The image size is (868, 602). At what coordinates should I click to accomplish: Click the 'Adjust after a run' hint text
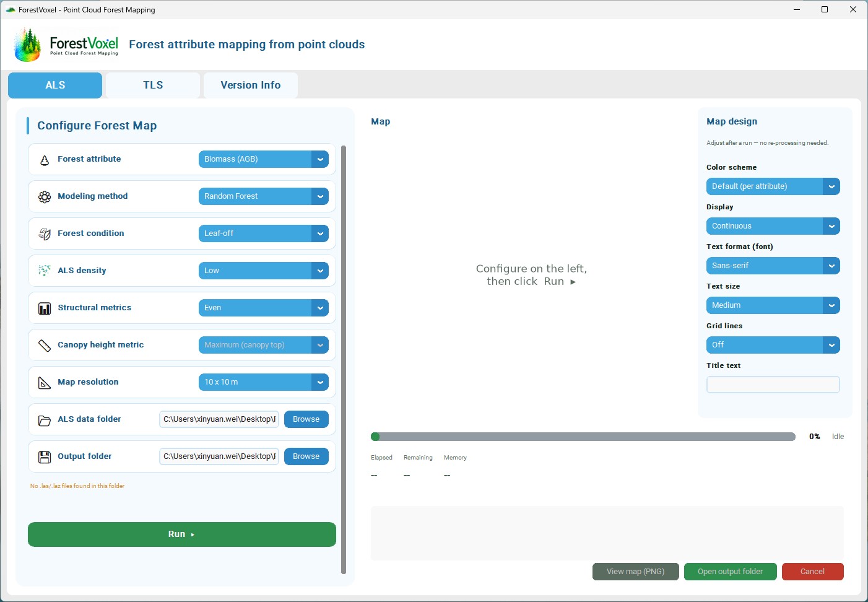768,143
